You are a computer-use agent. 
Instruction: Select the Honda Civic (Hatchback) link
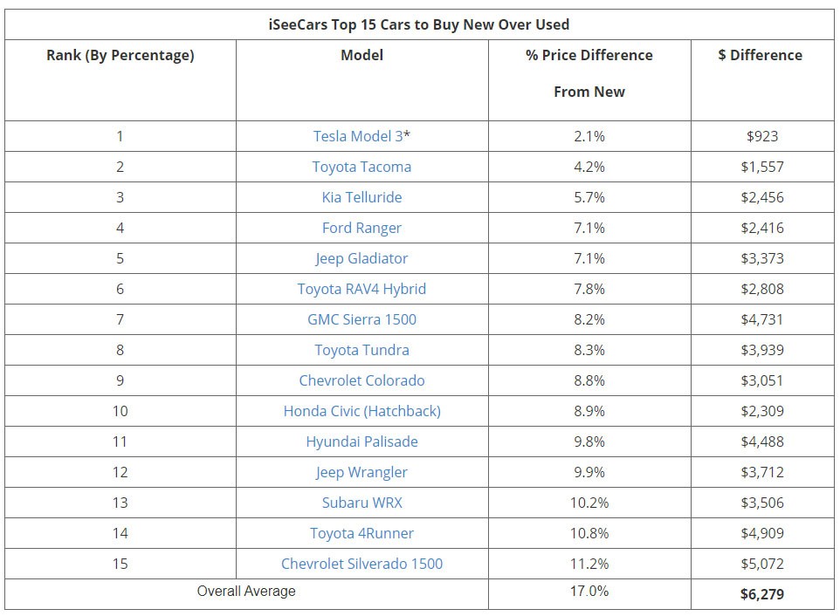tap(361, 411)
